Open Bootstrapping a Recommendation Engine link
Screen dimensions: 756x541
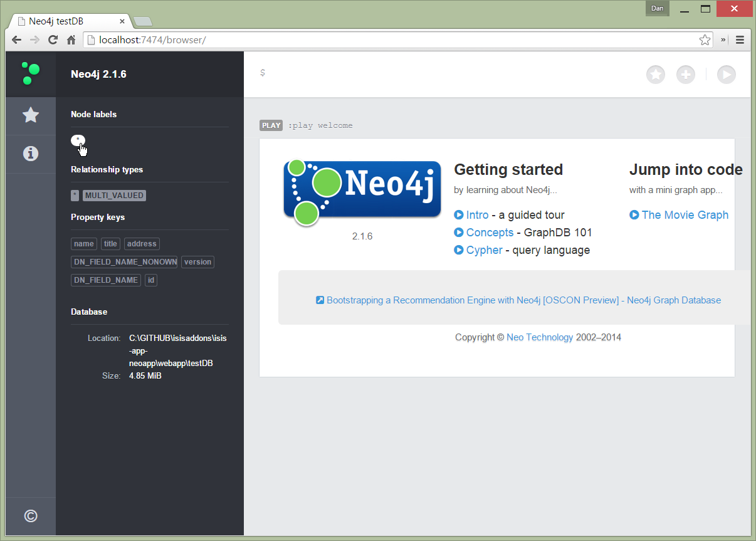523,300
